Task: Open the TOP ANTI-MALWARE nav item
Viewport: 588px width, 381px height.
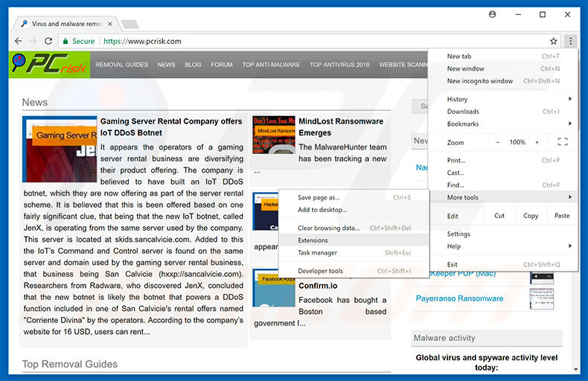Action: tap(271, 65)
